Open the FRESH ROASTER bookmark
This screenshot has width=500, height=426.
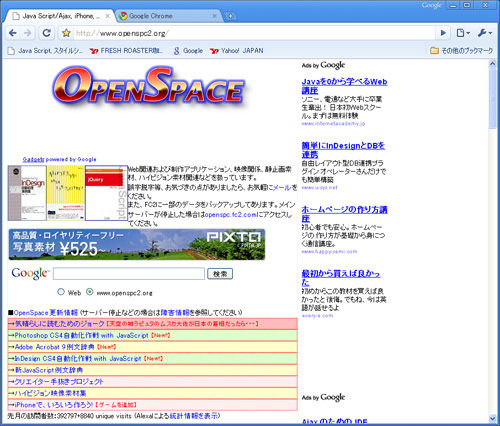pyautogui.click(x=126, y=51)
